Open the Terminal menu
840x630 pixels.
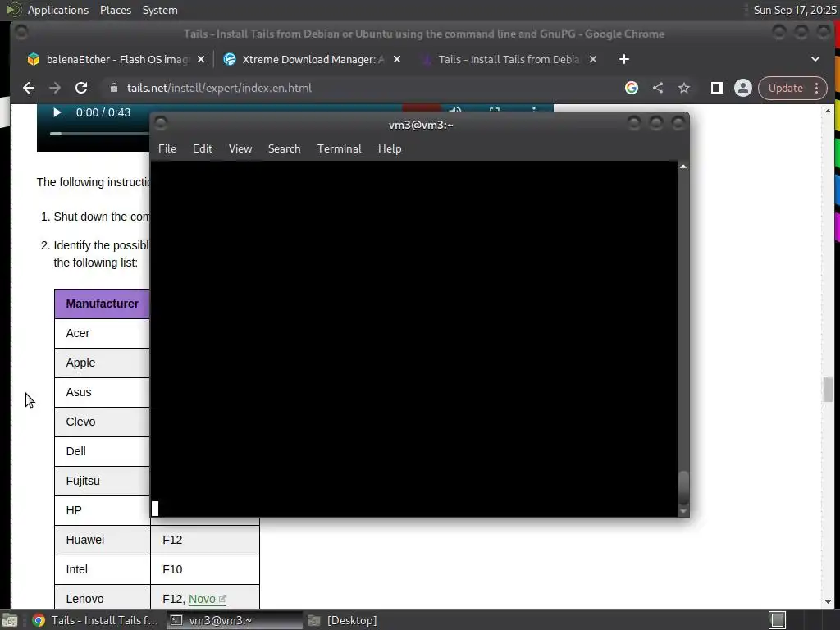[339, 149]
